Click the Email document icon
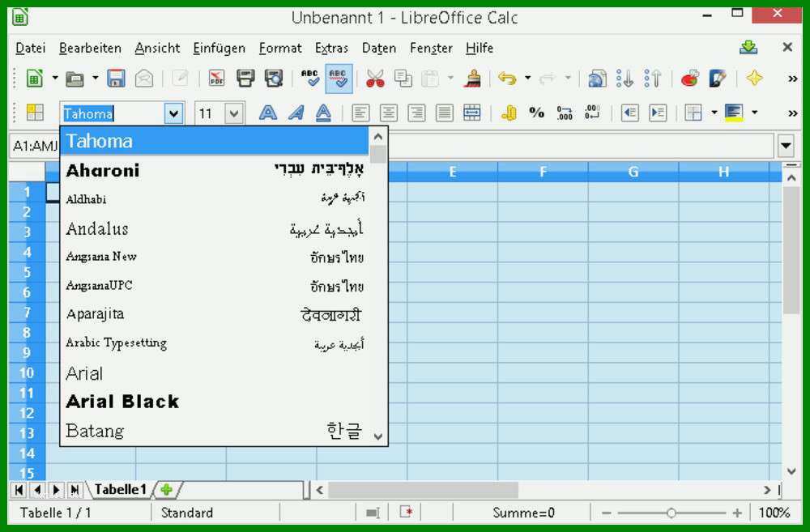Viewport: 810px width, 532px height. tap(144, 79)
